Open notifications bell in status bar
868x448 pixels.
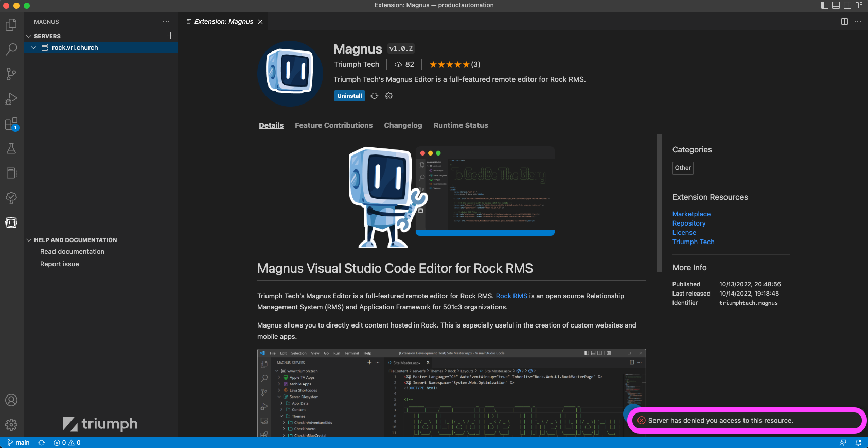pos(858,443)
